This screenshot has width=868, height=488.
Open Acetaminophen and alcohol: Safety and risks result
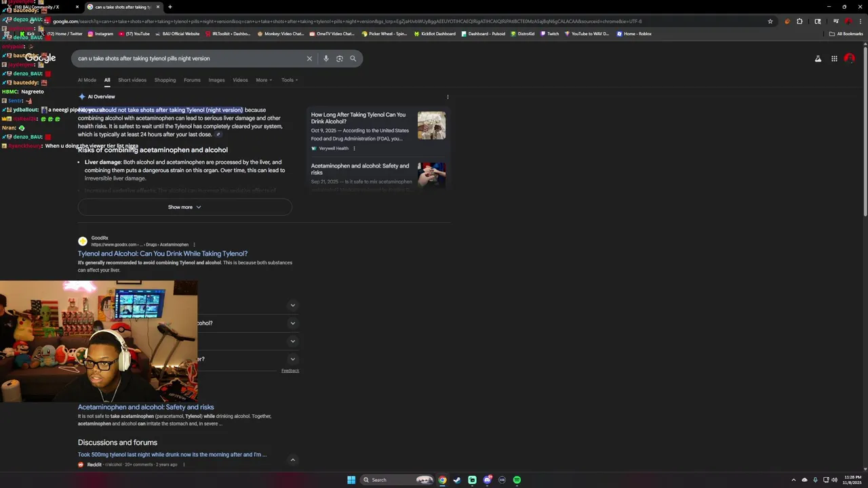tap(146, 407)
